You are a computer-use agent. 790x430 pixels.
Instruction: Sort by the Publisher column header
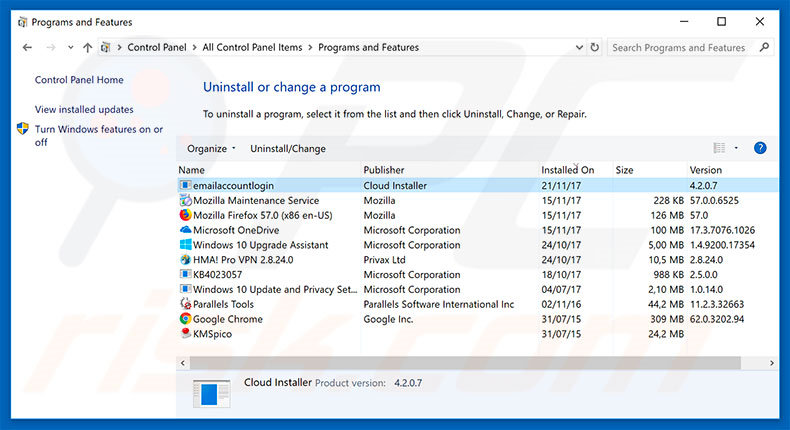[x=384, y=170]
